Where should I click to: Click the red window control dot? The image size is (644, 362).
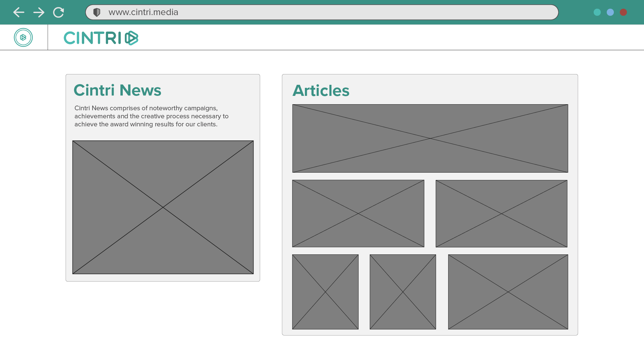click(623, 12)
